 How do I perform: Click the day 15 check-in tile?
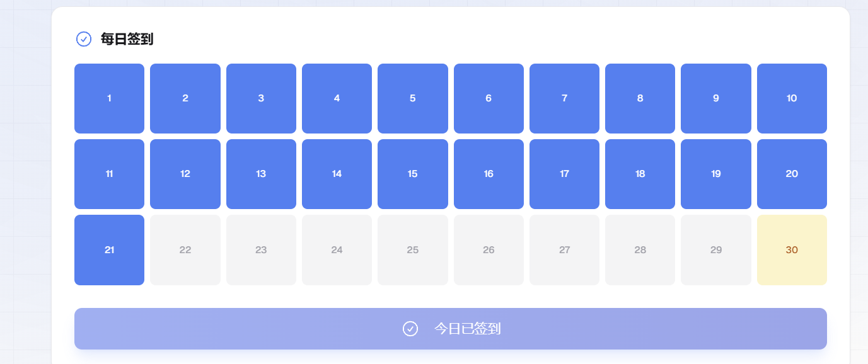point(413,174)
